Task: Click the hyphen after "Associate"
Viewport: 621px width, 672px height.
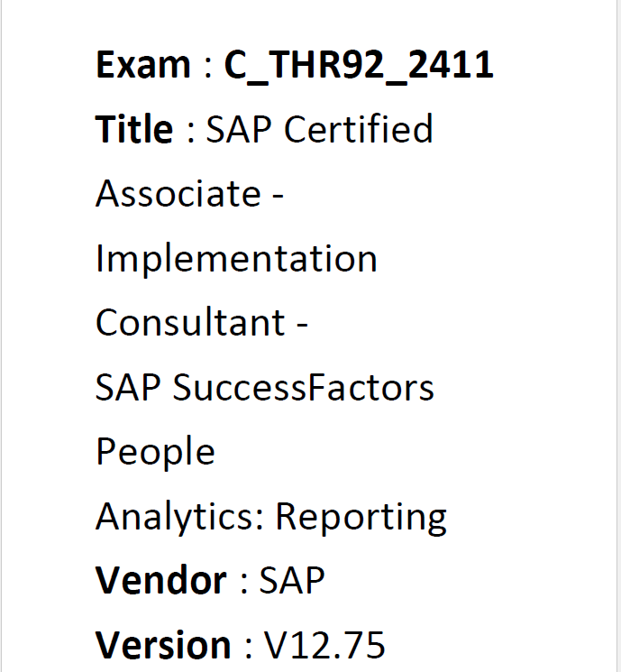Action: pyautogui.click(x=279, y=196)
